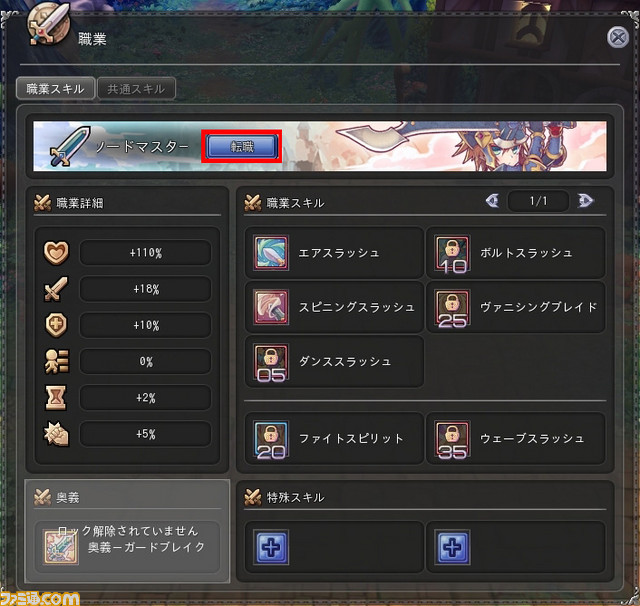Click the locked ボルトスラッシュ level 10 icon
Image resolution: width=640 pixels, height=606 pixels.
[452, 253]
